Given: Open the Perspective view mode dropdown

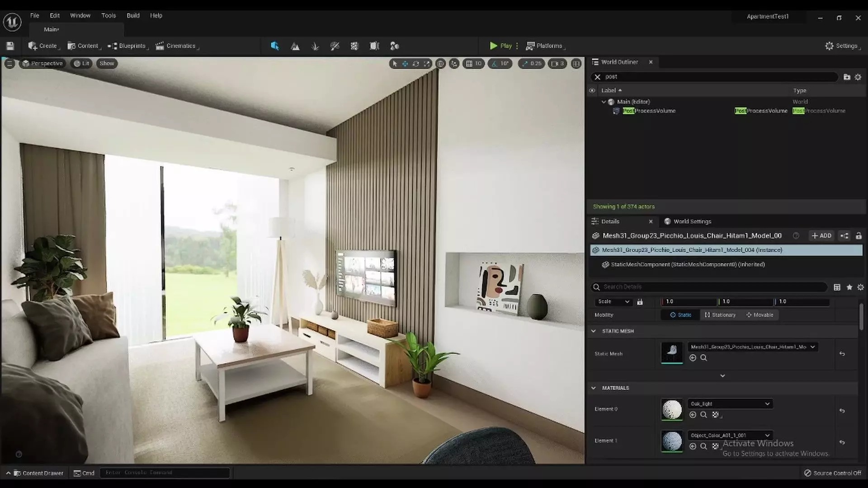Looking at the screenshot, I should tap(42, 64).
